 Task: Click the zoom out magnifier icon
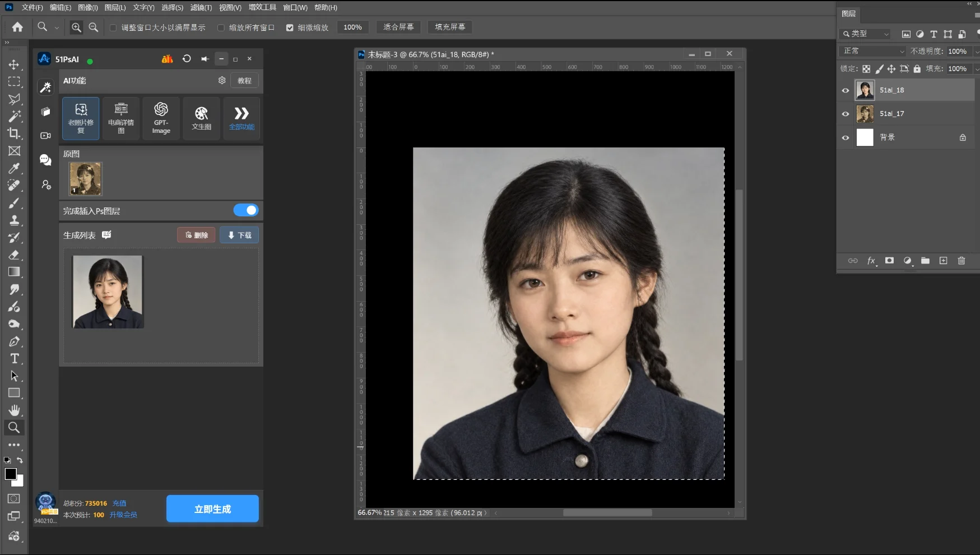tap(94, 27)
